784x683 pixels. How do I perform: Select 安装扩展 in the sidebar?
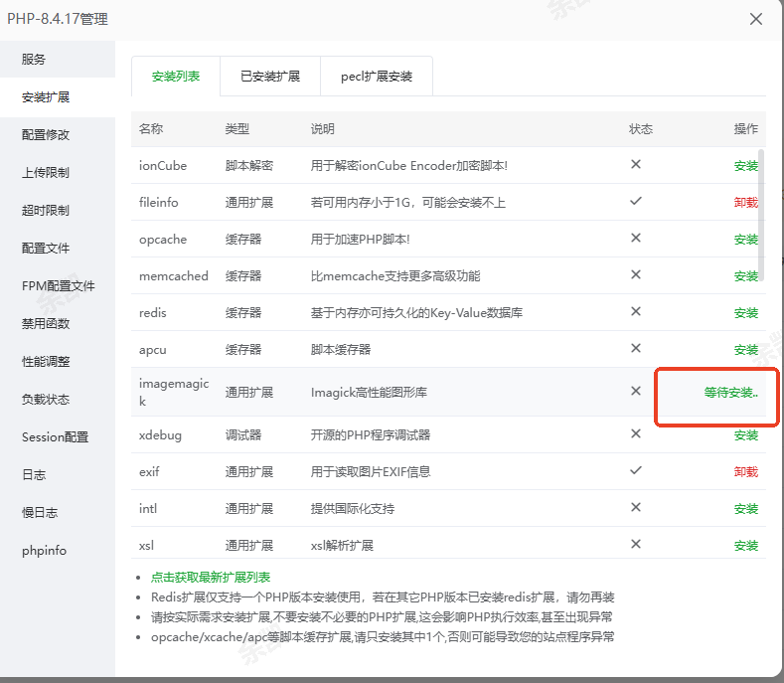click(58, 97)
